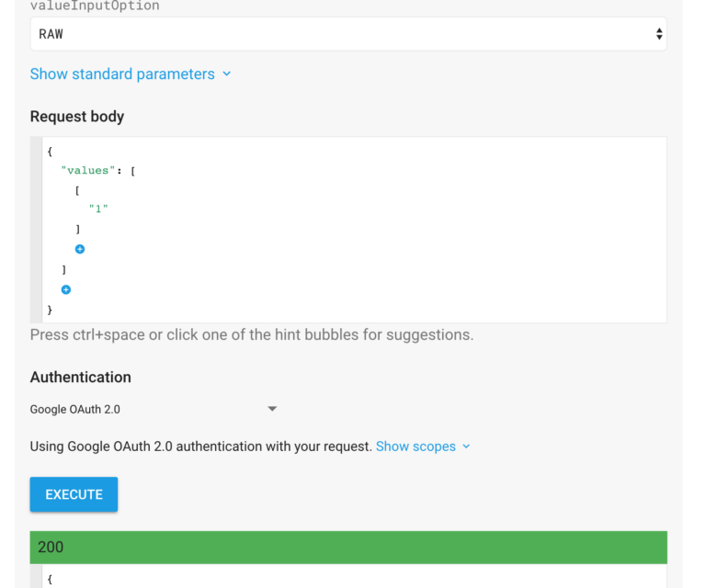Click the triangle arrow beside Google OAuth 2.0
Screen dimensions: 706x588
point(272,409)
